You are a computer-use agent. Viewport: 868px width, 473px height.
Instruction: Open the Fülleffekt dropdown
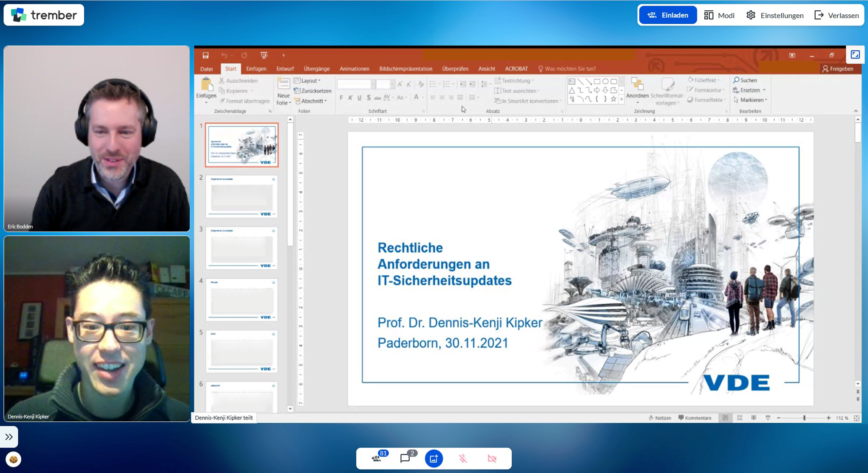tap(704, 80)
